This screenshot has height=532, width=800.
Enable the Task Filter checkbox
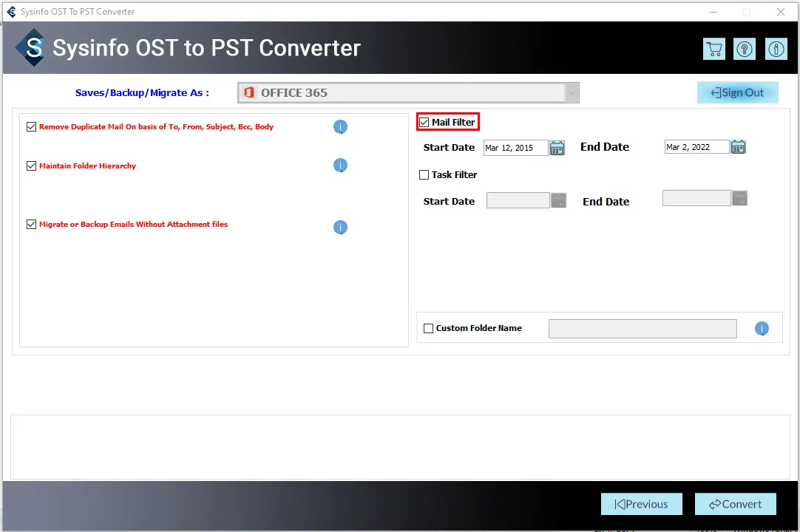click(424, 175)
